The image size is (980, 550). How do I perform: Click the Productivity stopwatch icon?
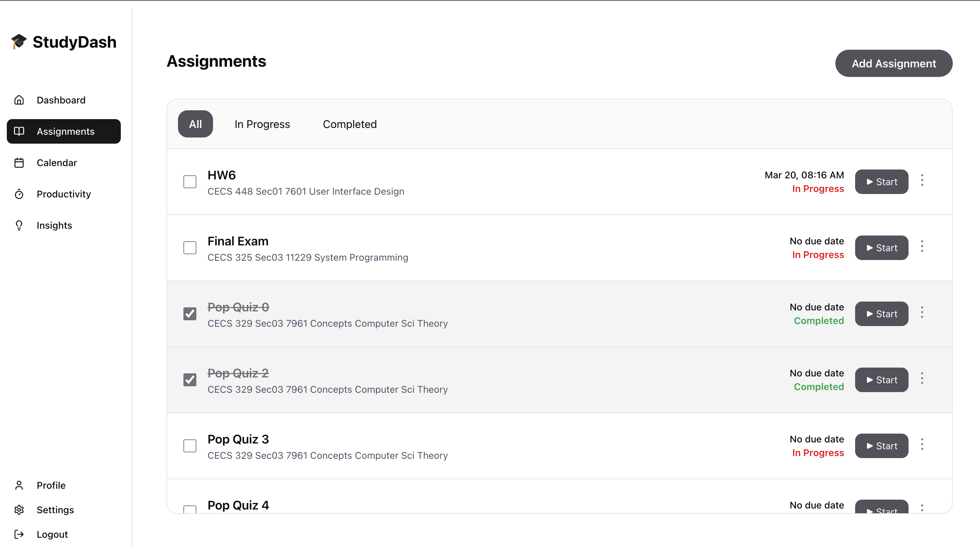(x=19, y=194)
